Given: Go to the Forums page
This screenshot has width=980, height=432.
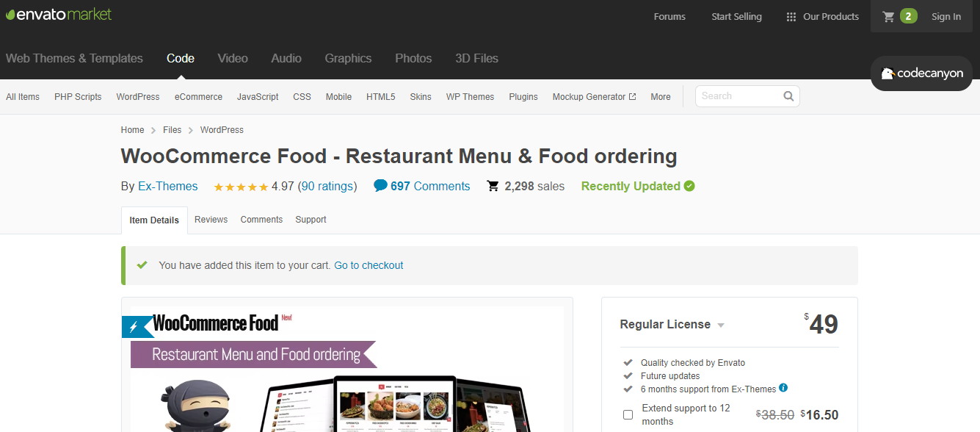Looking at the screenshot, I should pos(669,17).
